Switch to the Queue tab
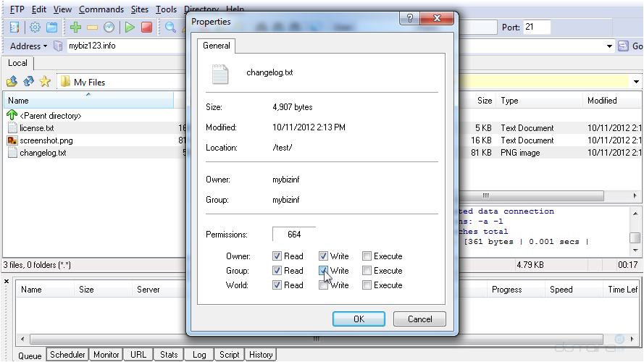 coord(30,355)
